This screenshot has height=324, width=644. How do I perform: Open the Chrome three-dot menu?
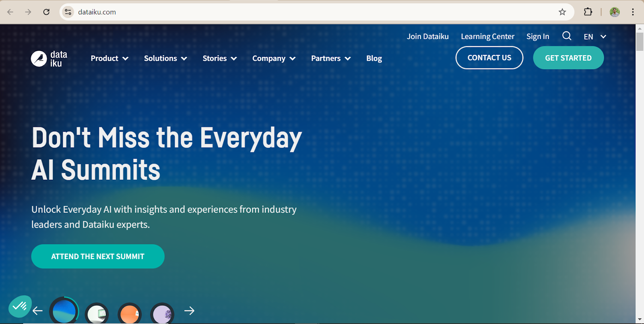click(633, 12)
